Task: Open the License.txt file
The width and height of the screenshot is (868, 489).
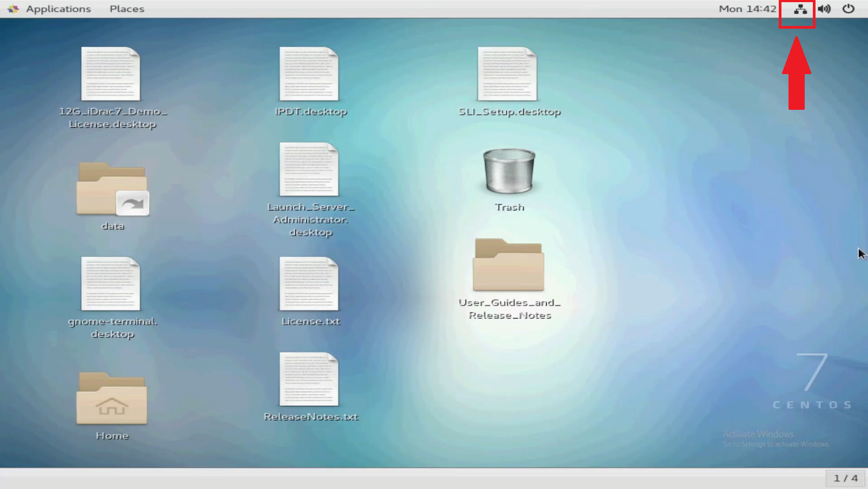Action: click(x=309, y=284)
